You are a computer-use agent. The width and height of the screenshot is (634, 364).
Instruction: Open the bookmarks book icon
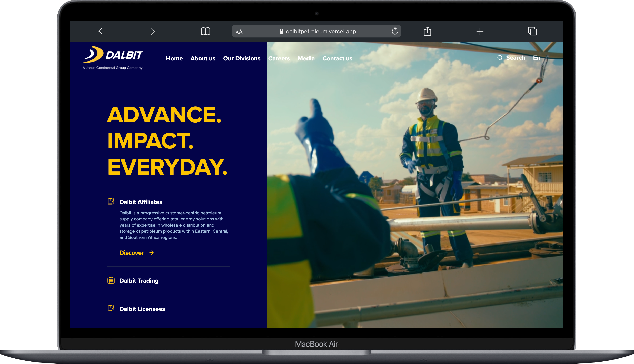(205, 31)
